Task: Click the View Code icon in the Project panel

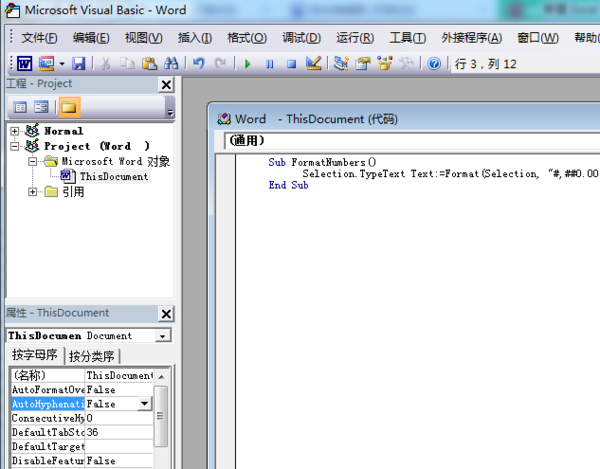Action: click(20, 107)
